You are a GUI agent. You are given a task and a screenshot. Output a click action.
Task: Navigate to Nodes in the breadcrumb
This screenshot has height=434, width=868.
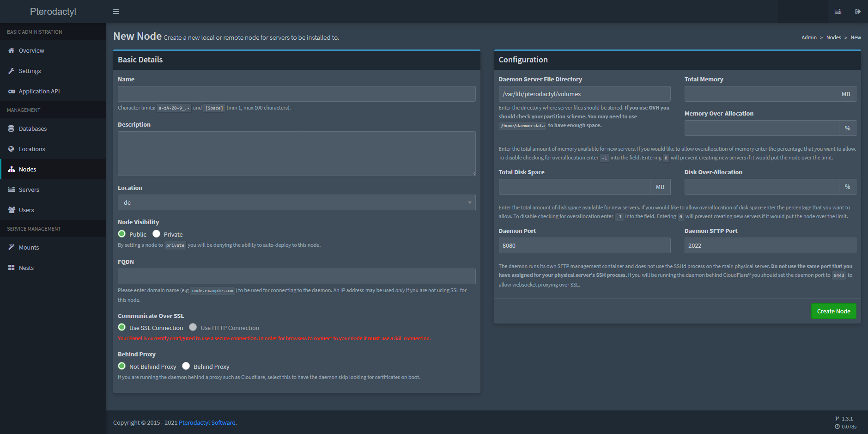833,37
